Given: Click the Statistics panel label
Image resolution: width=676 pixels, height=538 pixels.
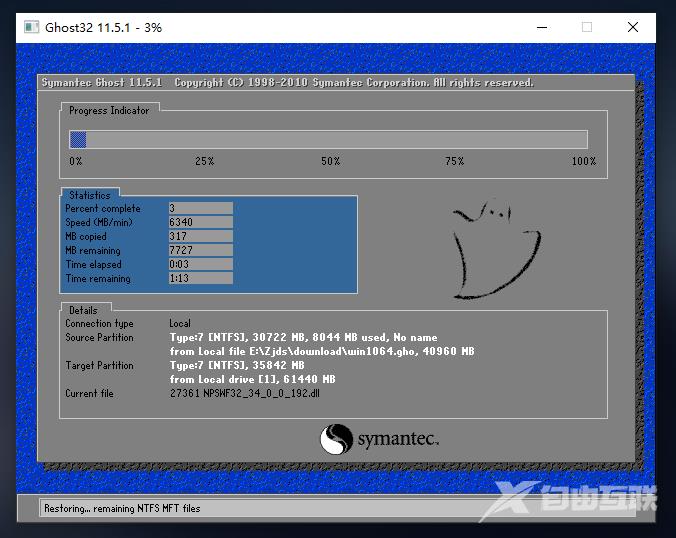Looking at the screenshot, I should pos(89,195).
